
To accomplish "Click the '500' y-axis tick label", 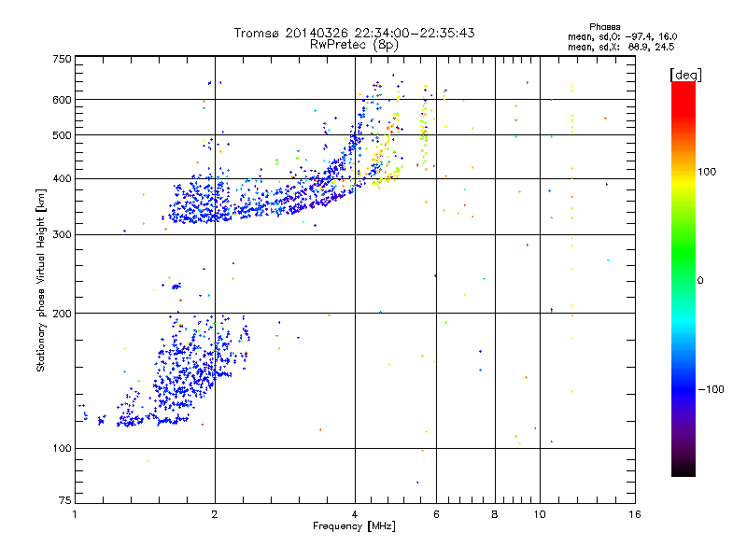I will (x=62, y=135).
